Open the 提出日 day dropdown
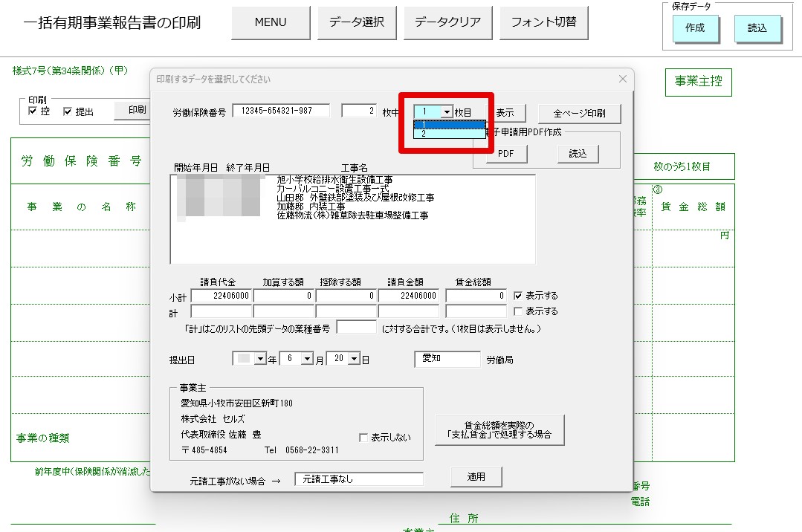802x532 pixels. [355, 359]
